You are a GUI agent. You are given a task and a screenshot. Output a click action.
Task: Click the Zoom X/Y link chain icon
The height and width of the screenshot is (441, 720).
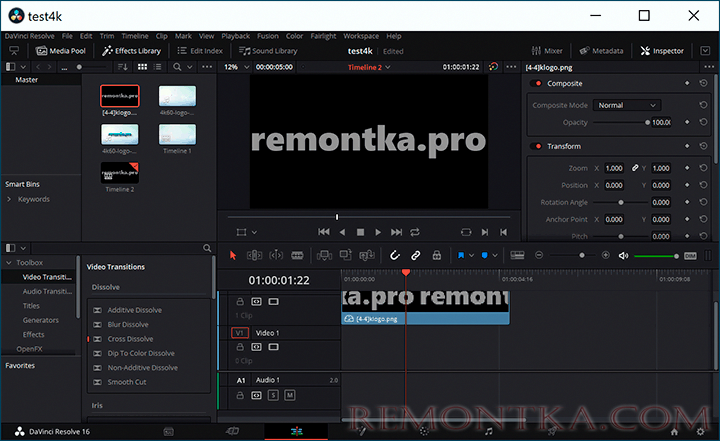point(635,168)
